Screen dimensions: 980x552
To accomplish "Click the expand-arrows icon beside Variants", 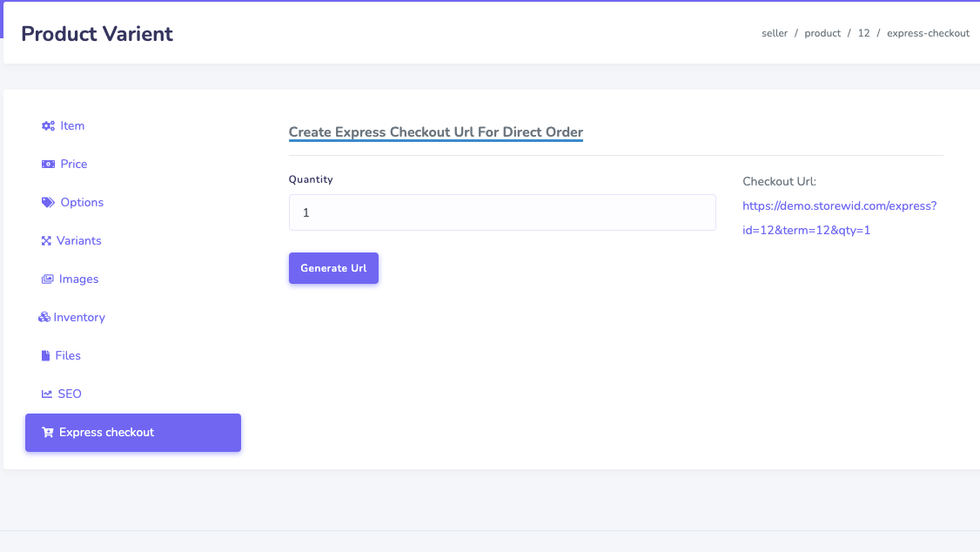I will pyautogui.click(x=47, y=241).
